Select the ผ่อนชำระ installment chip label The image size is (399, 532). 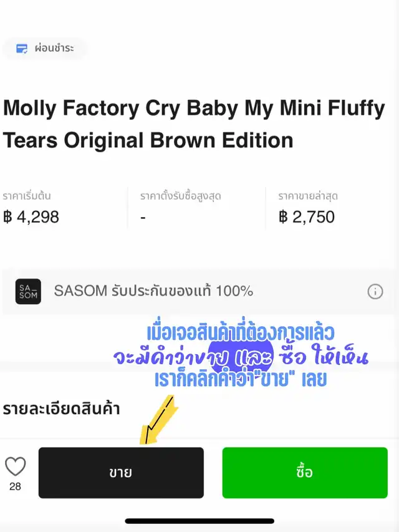[x=54, y=48]
